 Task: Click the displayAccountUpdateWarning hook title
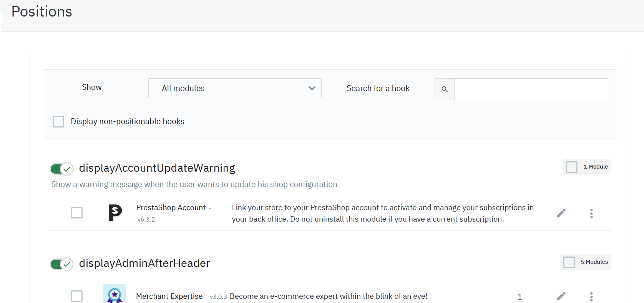coord(157,168)
